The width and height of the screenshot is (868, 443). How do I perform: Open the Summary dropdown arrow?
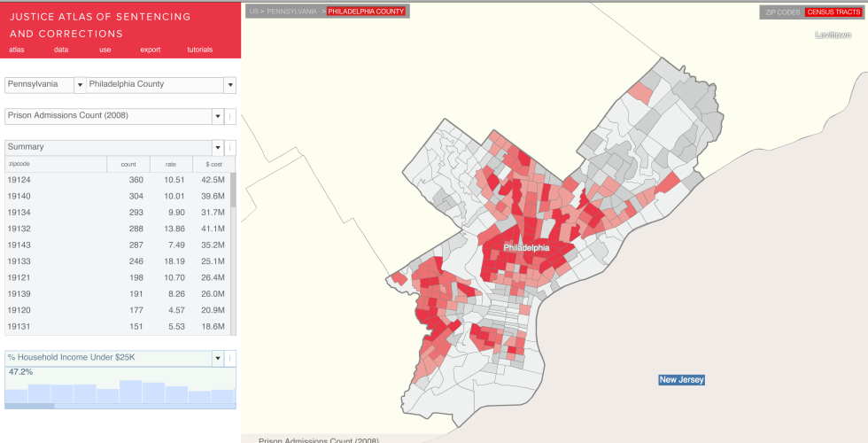(x=218, y=147)
